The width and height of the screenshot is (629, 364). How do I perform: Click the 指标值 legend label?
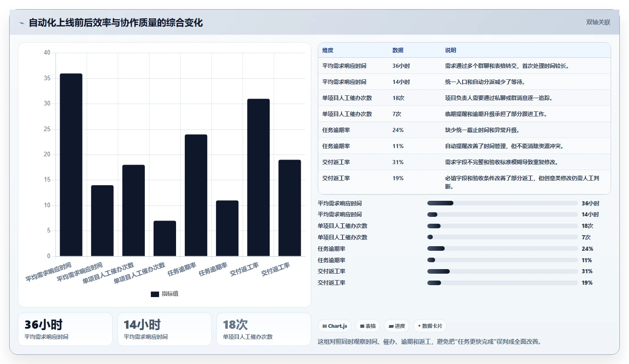170,294
